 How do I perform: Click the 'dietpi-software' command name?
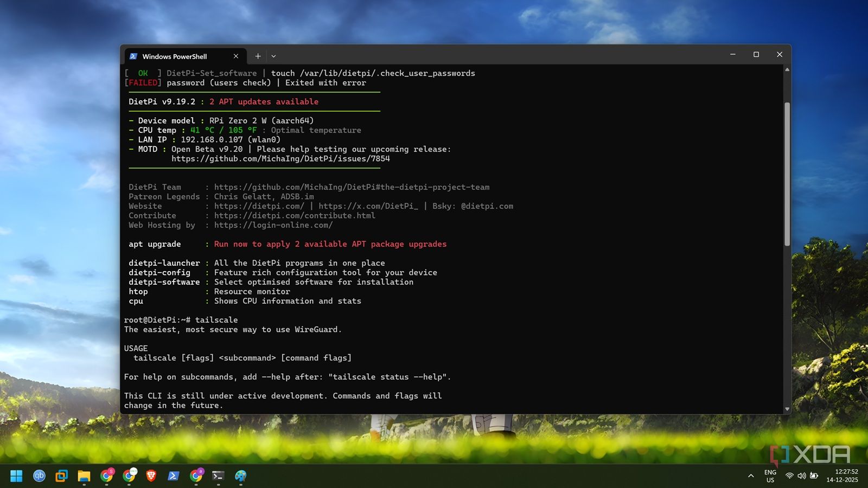click(x=164, y=282)
